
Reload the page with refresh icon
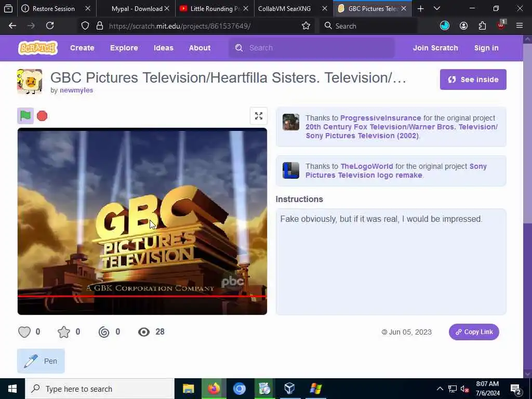coord(50,26)
